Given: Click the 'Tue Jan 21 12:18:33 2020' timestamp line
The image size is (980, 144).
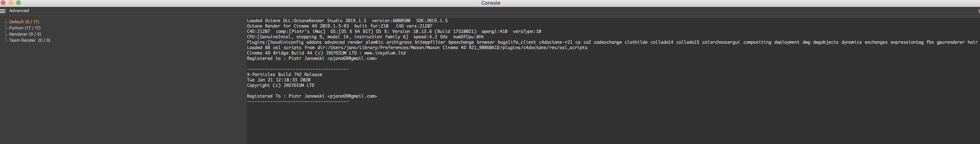Looking at the screenshot, I should [x=278, y=80].
